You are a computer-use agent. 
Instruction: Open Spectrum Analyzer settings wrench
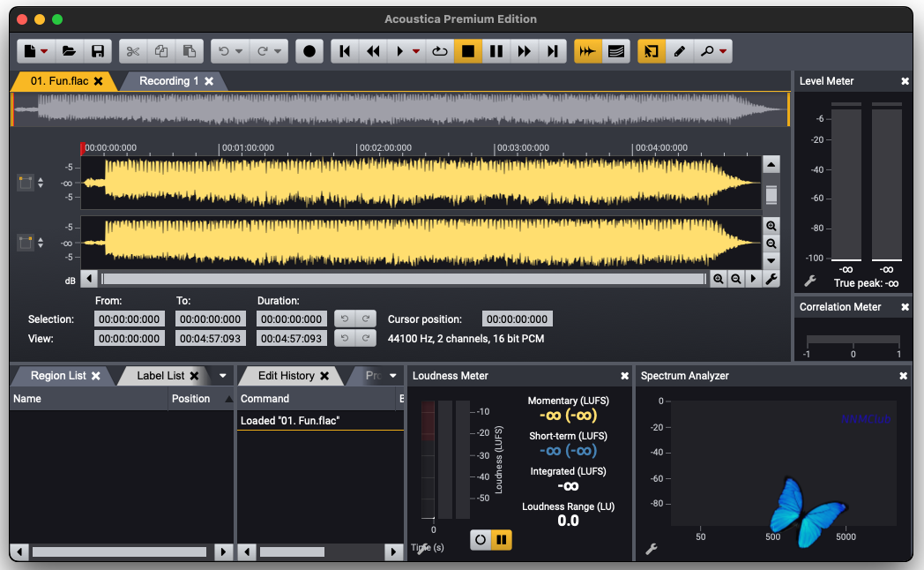[652, 549]
